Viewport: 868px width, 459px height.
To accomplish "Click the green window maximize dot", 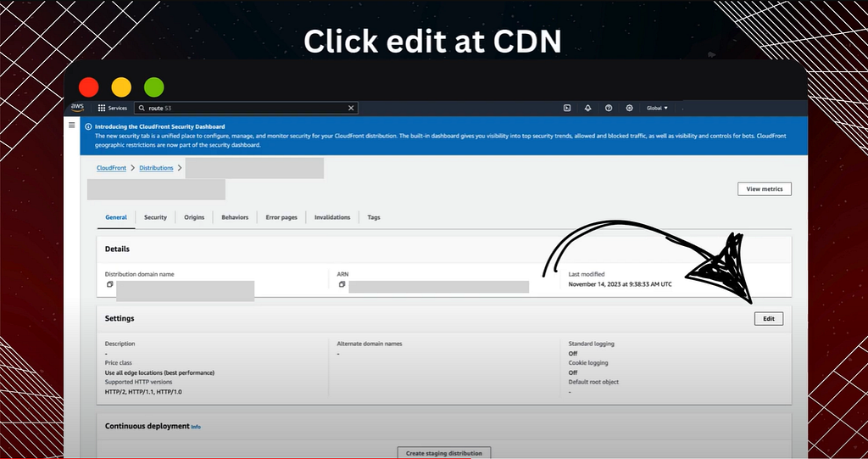I will tap(154, 87).
